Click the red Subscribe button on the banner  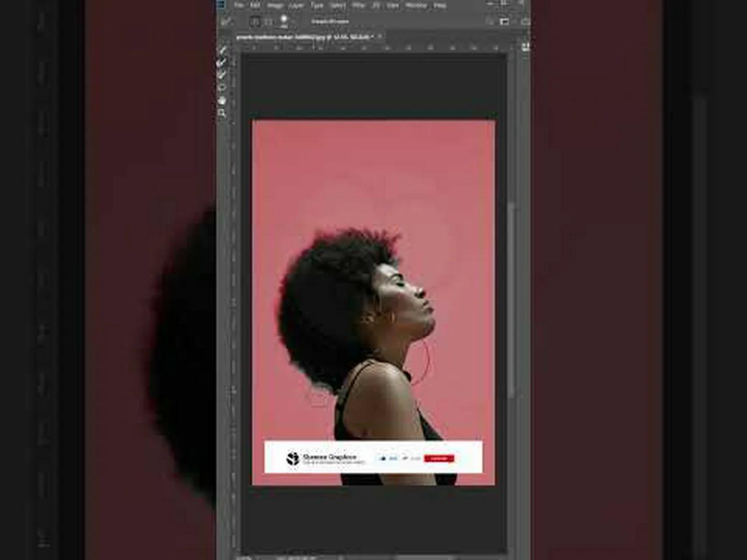click(439, 459)
